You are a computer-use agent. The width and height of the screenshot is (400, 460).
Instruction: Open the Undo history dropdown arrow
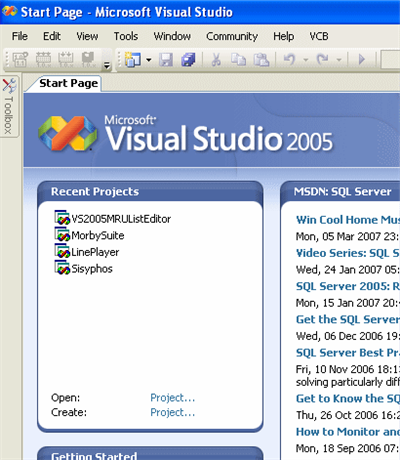[x=306, y=60]
